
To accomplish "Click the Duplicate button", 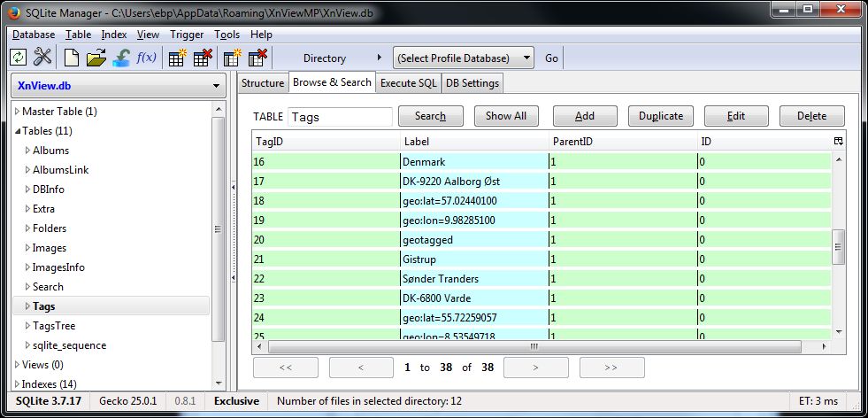I will tap(661, 116).
